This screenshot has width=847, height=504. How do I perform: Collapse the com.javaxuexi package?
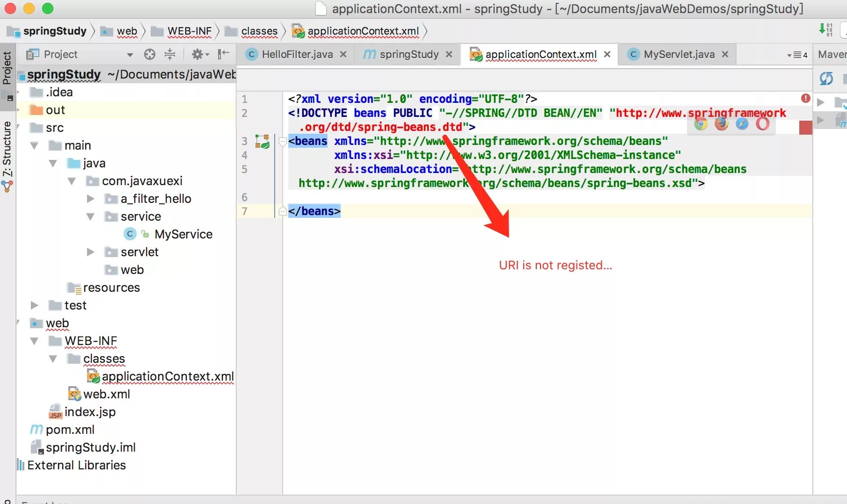[72, 181]
